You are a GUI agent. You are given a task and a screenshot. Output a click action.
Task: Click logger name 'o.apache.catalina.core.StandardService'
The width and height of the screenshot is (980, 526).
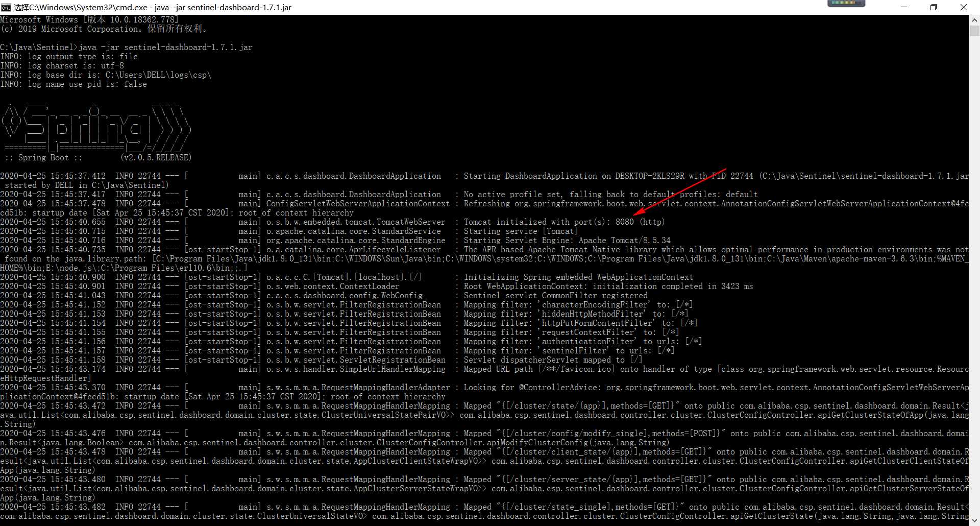tap(353, 231)
